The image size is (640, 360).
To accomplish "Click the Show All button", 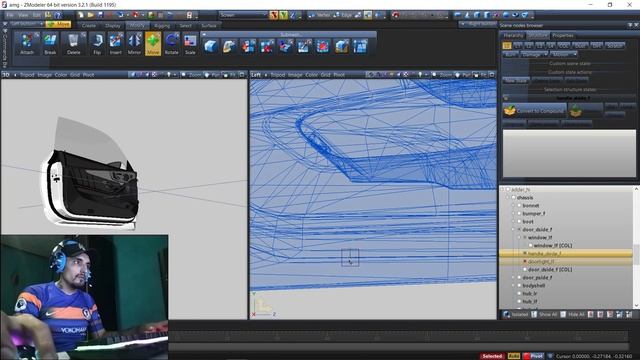I will [x=544, y=314].
